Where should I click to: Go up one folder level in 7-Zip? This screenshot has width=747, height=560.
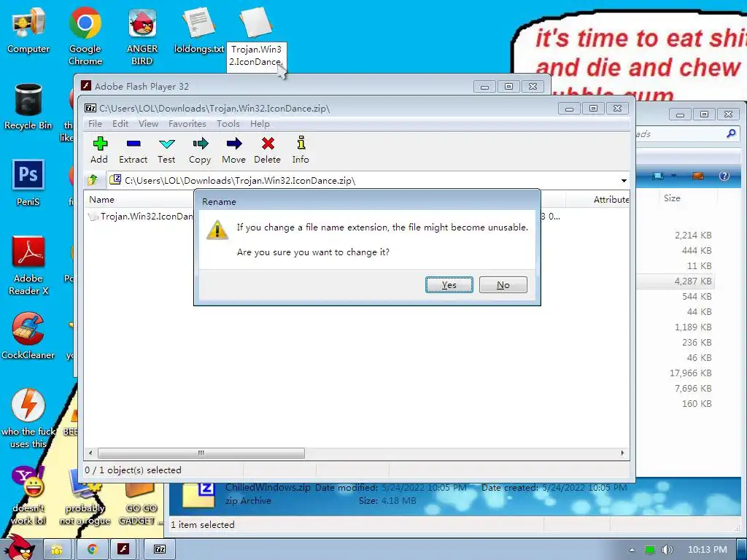click(x=93, y=180)
